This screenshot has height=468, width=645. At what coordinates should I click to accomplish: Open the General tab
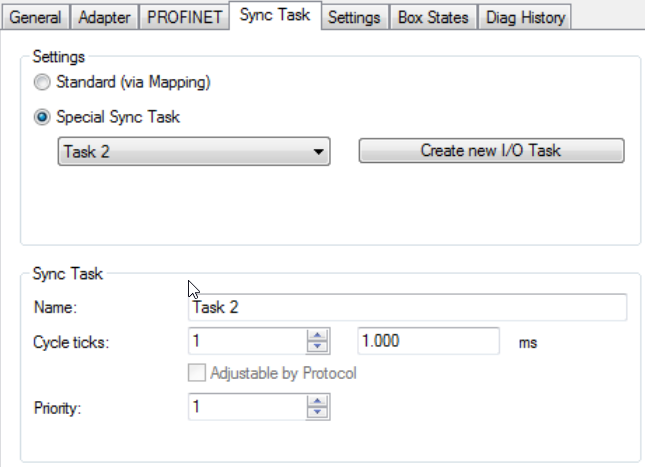pyautogui.click(x=35, y=17)
